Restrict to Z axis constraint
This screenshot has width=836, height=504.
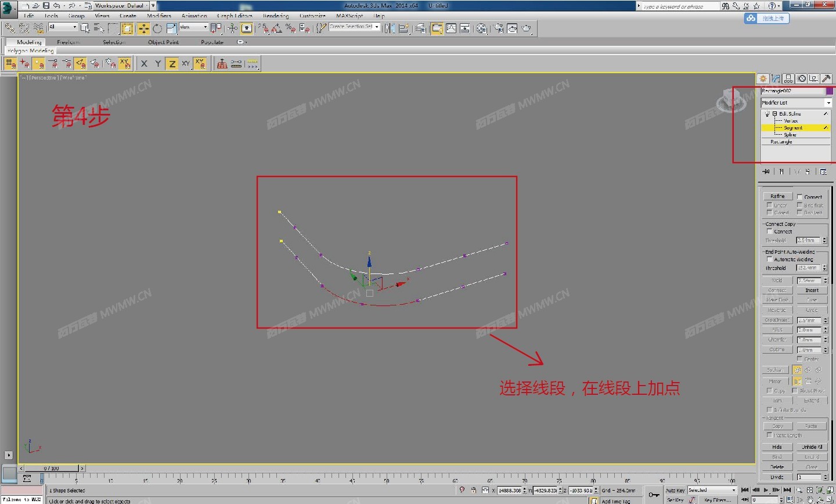tap(172, 64)
